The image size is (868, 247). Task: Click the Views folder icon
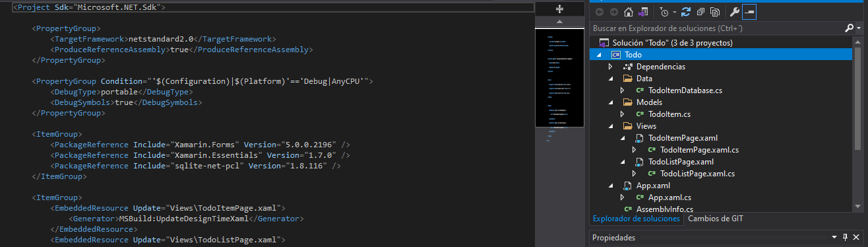627,126
